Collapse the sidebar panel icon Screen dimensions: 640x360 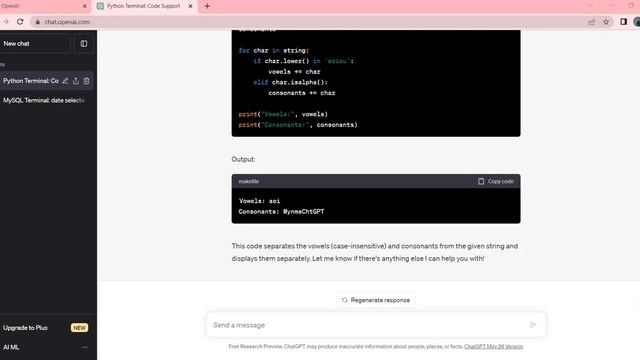point(84,44)
